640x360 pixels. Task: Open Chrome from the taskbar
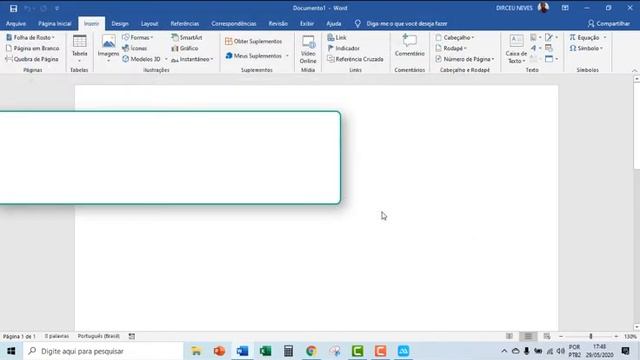[x=311, y=351]
